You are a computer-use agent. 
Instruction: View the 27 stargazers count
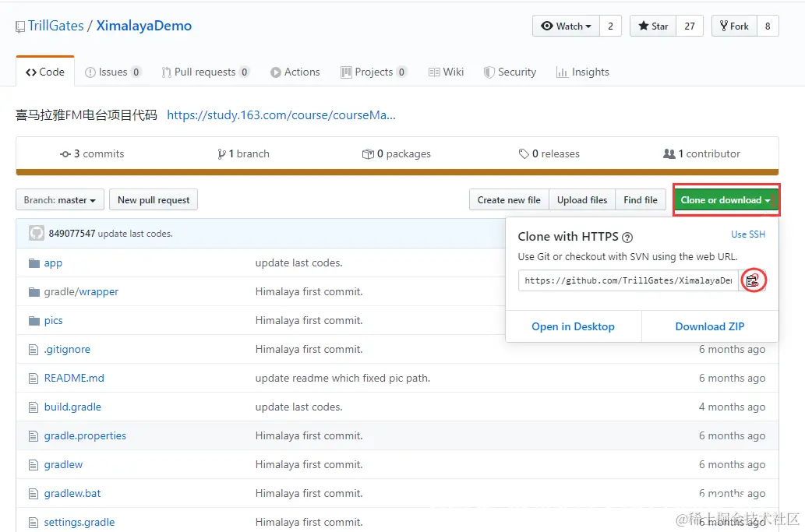pos(690,26)
